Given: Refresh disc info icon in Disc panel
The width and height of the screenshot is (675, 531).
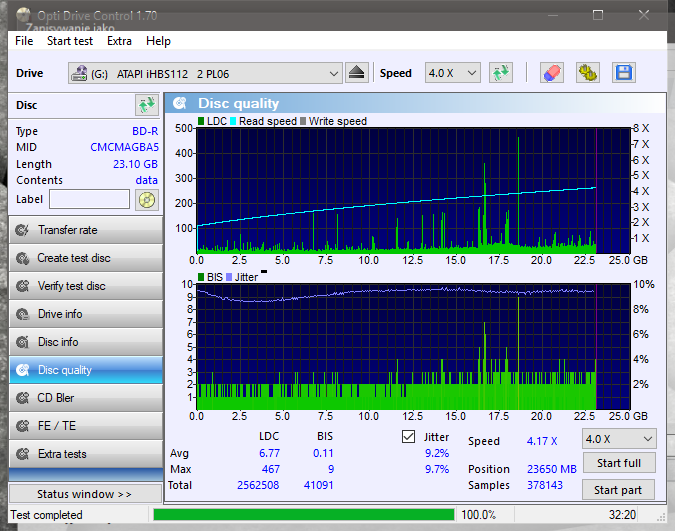Looking at the screenshot, I should (147, 105).
